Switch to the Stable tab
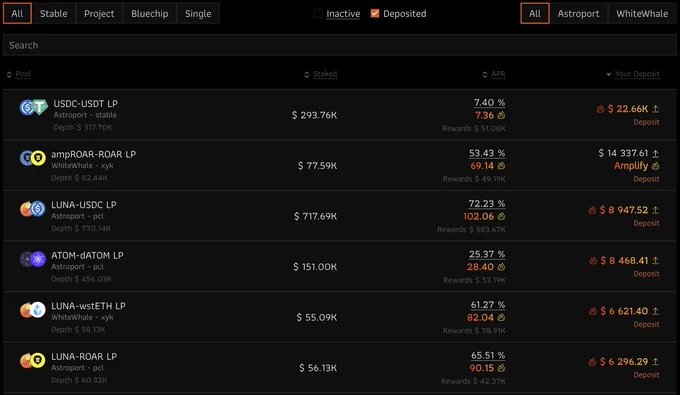The width and height of the screenshot is (680, 395). click(53, 13)
